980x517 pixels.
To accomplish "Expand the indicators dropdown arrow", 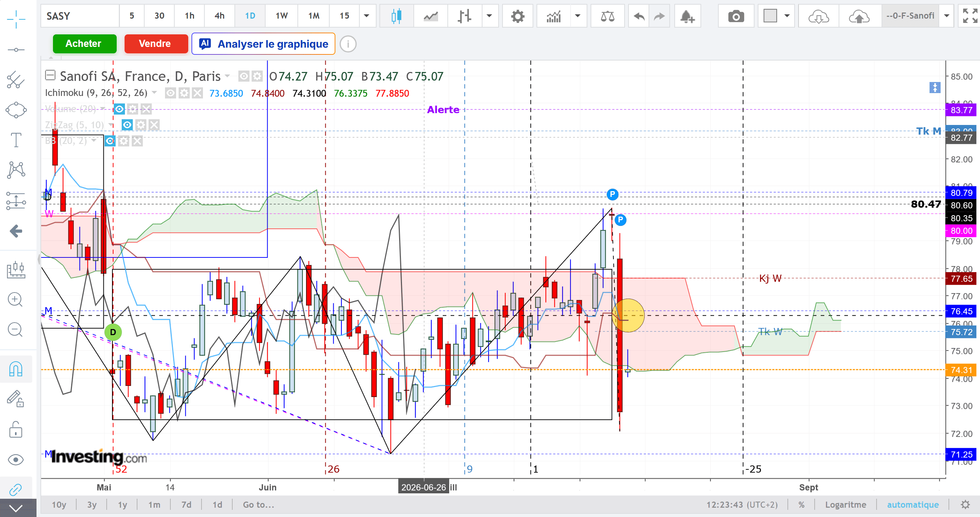I will [x=578, y=16].
